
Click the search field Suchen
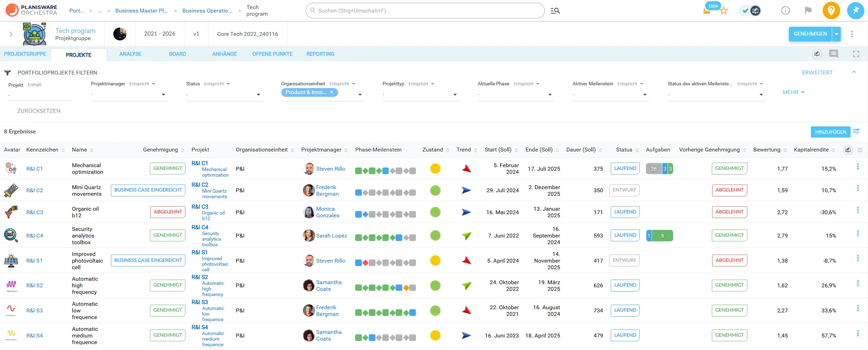pos(425,11)
